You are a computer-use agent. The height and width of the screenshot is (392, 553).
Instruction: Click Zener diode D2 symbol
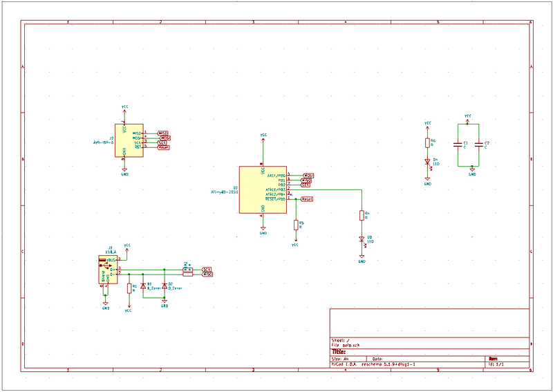[x=164, y=286]
